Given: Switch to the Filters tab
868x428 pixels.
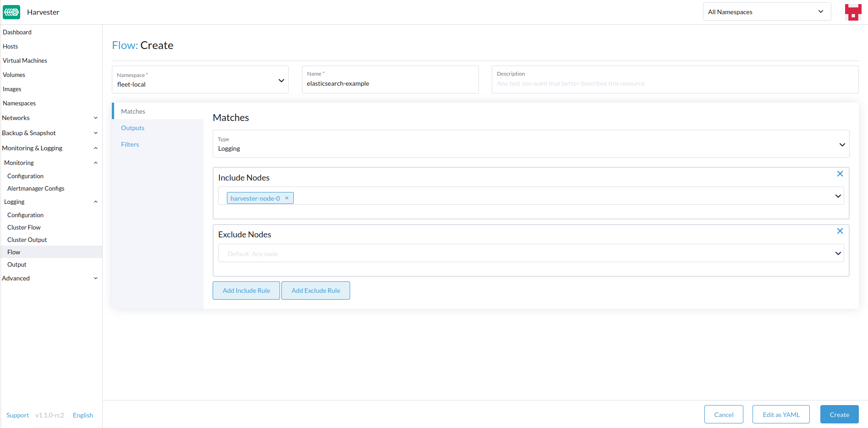Looking at the screenshot, I should pos(130,144).
